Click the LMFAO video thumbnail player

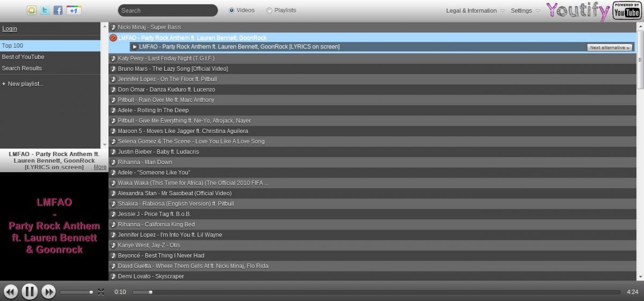54,226
